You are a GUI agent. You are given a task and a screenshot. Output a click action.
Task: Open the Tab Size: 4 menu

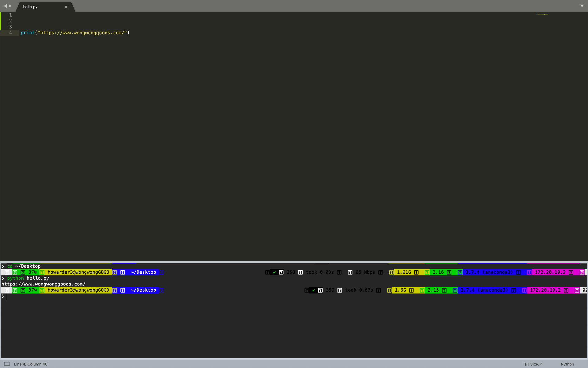[532, 364]
